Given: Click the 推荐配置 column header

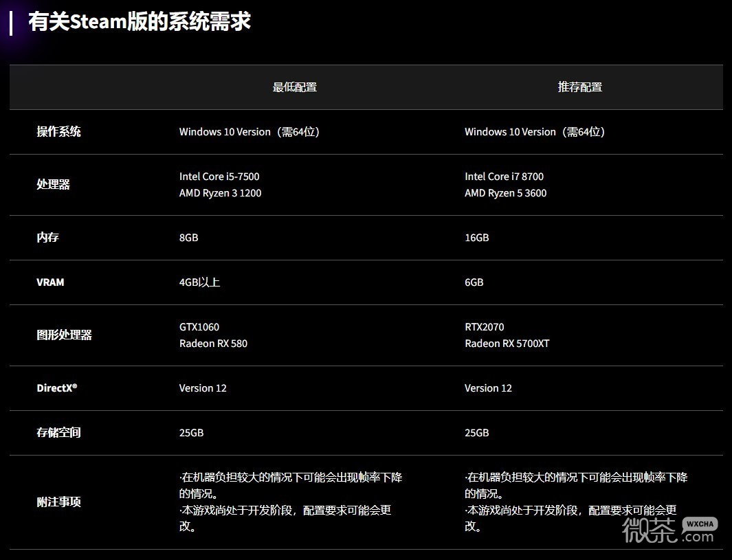Looking at the screenshot, I should 580,87.
